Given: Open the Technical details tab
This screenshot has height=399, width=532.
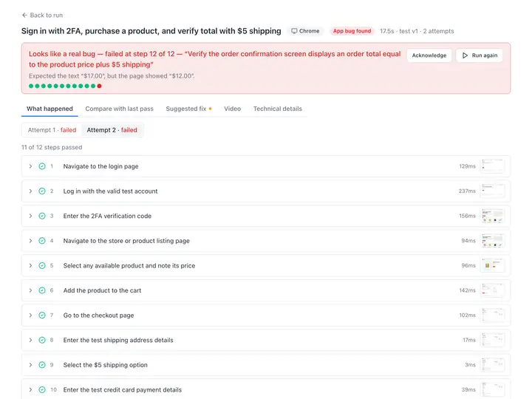Looking at the screenshot, I should 277,109.
